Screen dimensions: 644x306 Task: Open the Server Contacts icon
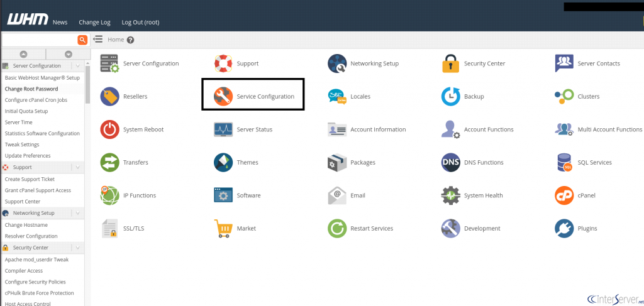[x=564, y=63]
